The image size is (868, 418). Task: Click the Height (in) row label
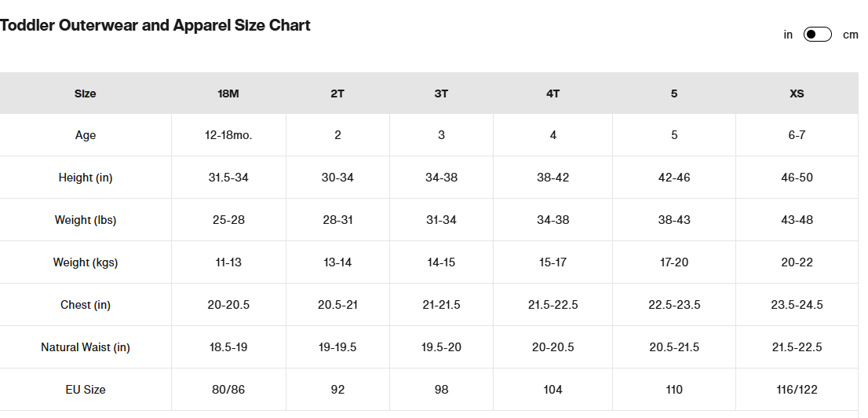pyautogui.click(x=86, y=178)
